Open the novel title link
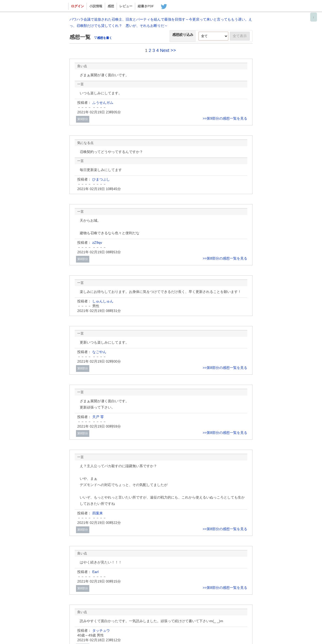 161,23
